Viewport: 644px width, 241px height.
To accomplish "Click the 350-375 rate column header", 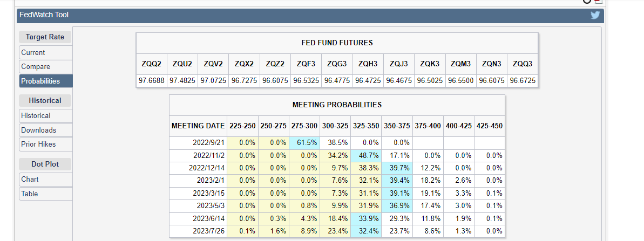I will coord(397,126).
